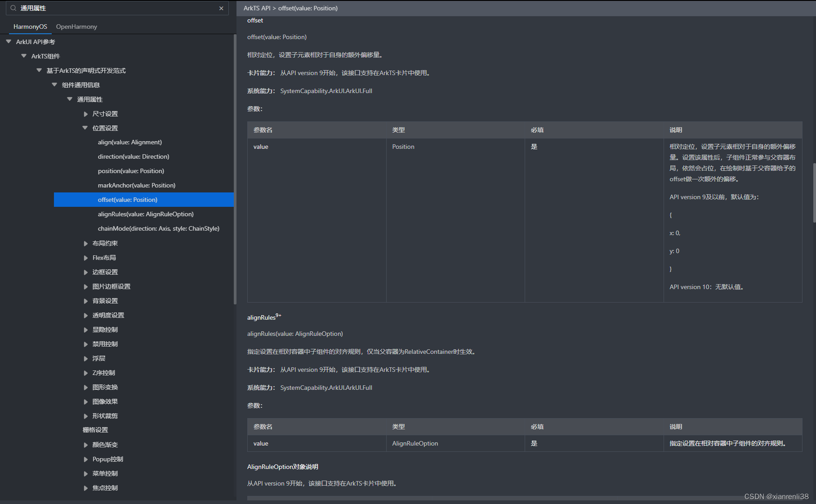
Task: Click the left tree panel scrollbar
Action: click(x=235, y=169)
